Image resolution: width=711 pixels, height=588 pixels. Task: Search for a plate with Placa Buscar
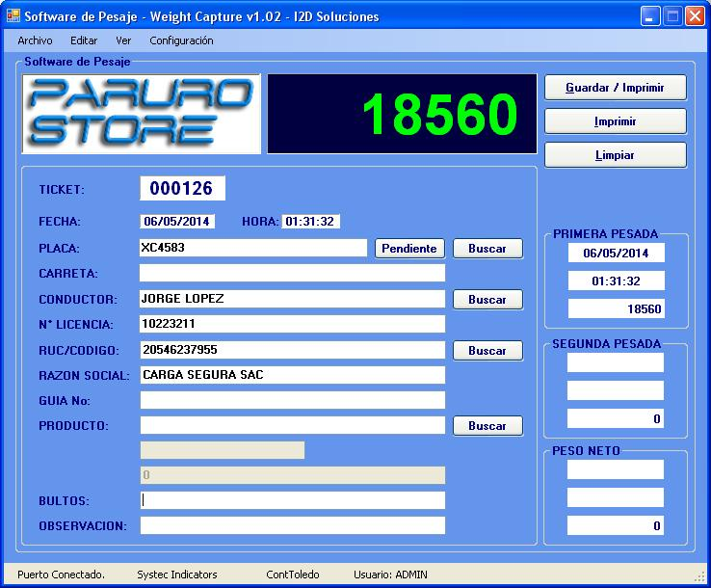tap(487, 249)
